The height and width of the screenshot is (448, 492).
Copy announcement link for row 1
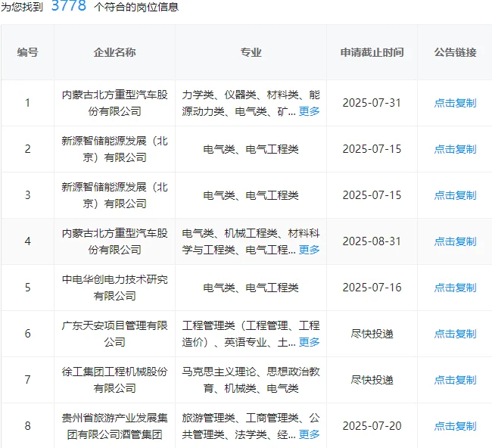point(455,103)
